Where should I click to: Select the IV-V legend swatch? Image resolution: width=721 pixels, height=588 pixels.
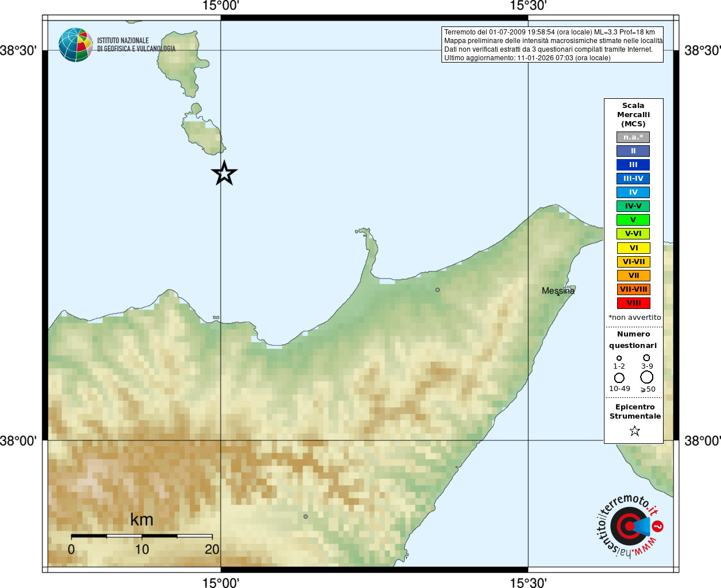click(x=633, y=206)
